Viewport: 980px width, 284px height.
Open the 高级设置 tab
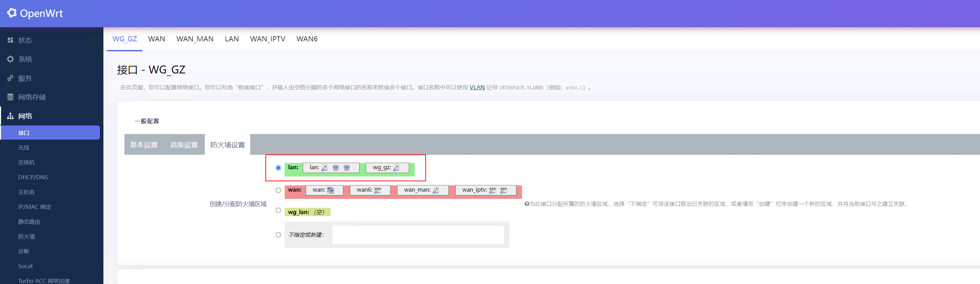[184, 145]
